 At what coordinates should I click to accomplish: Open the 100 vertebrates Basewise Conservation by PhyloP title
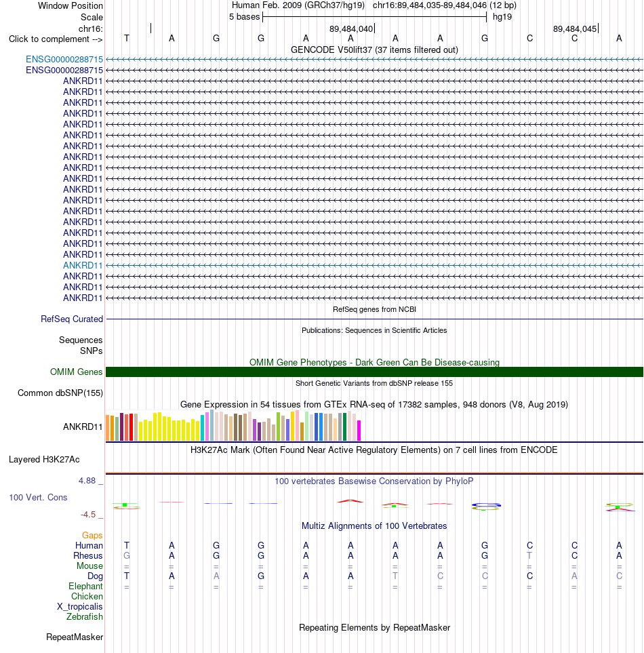click(x=374, y=481)
